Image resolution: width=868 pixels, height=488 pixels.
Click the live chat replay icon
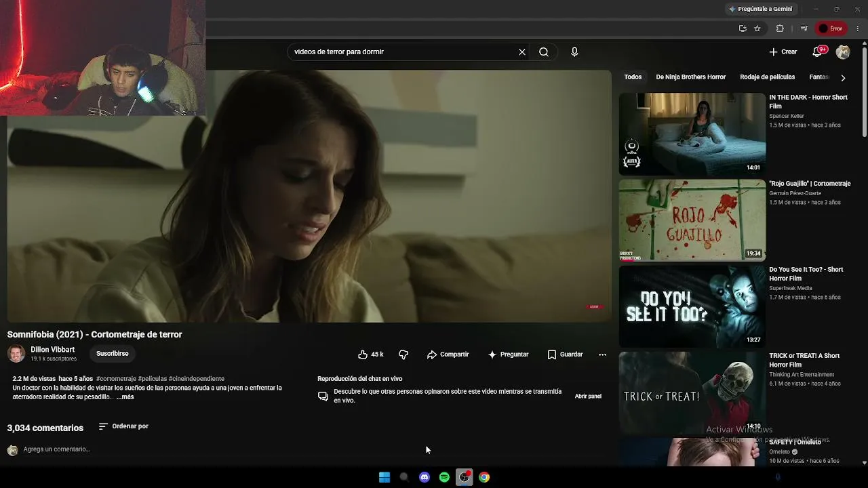(x=323, y=396)
